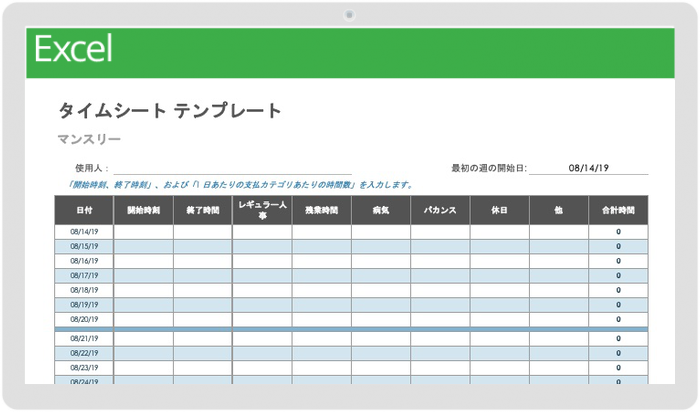
Task: Click the date cell 08/21/19
Action: [x=84, y=338]
